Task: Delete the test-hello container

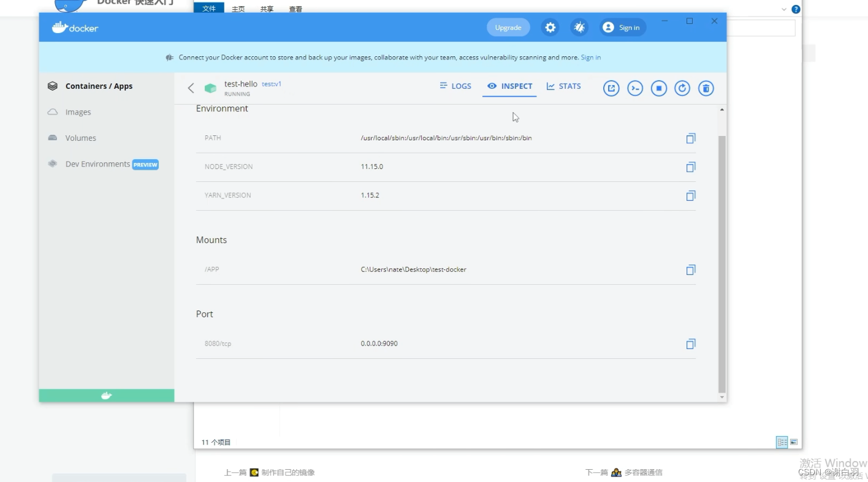Action: (706, 88)
